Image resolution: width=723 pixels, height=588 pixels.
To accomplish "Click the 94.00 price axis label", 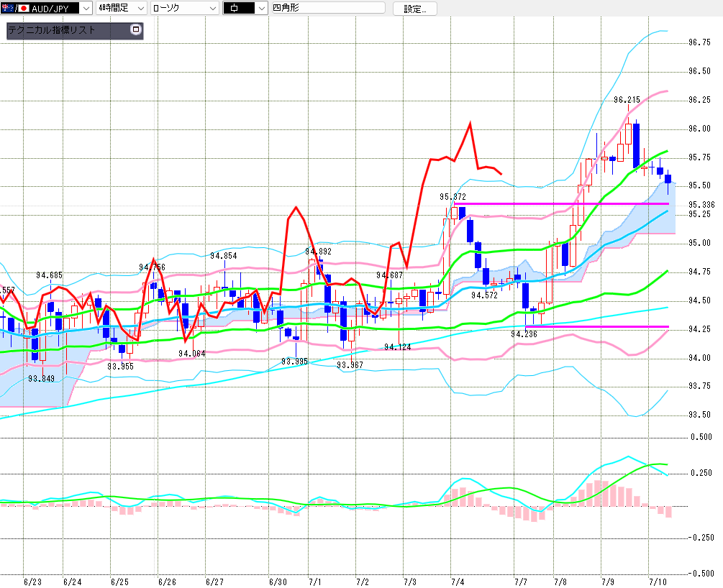I will tap(699, 357).
